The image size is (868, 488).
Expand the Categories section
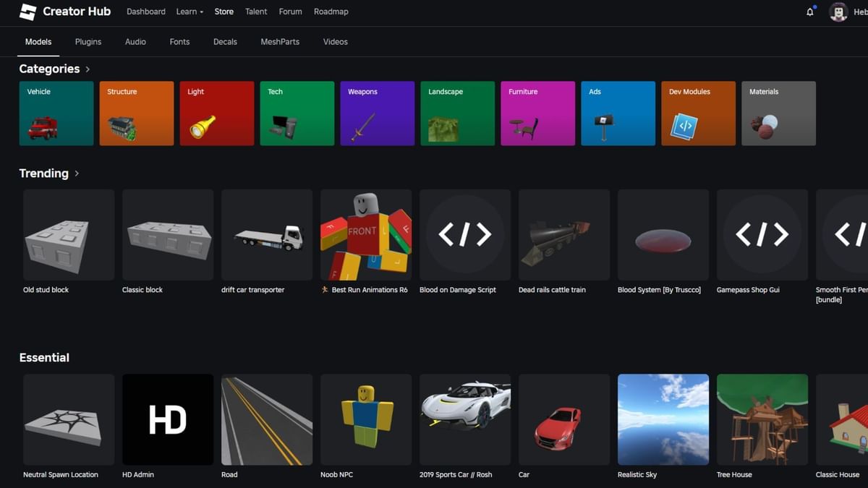pyautogui.click(x=87, y=69)
